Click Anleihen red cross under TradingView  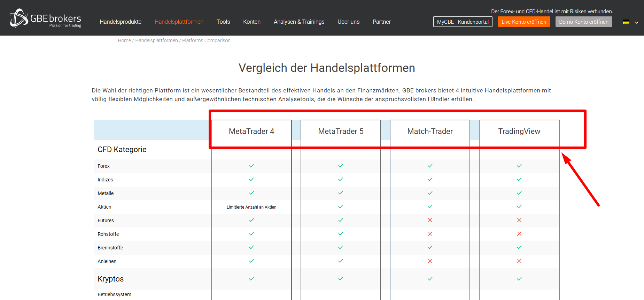(x=519, y=261)
